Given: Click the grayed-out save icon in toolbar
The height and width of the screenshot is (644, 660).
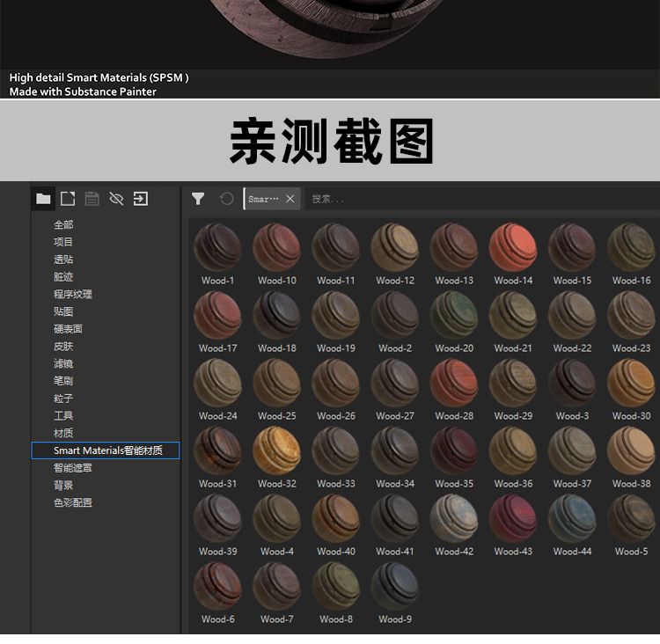Looking at the screenshot, I should [92, 199].
